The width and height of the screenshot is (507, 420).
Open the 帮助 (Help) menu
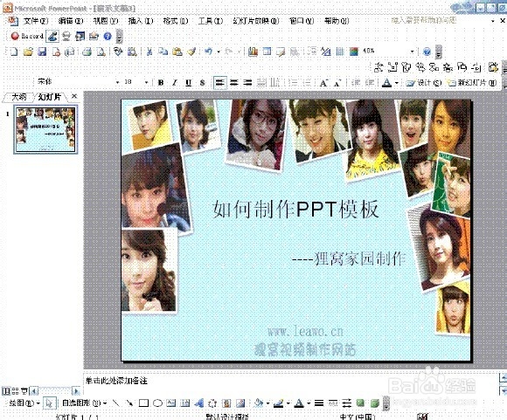337,21
